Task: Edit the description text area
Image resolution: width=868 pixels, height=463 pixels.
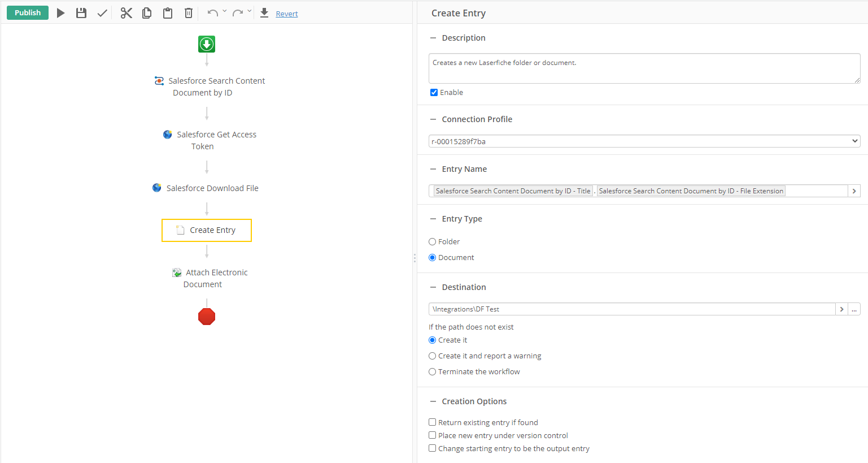Action: 644,68
